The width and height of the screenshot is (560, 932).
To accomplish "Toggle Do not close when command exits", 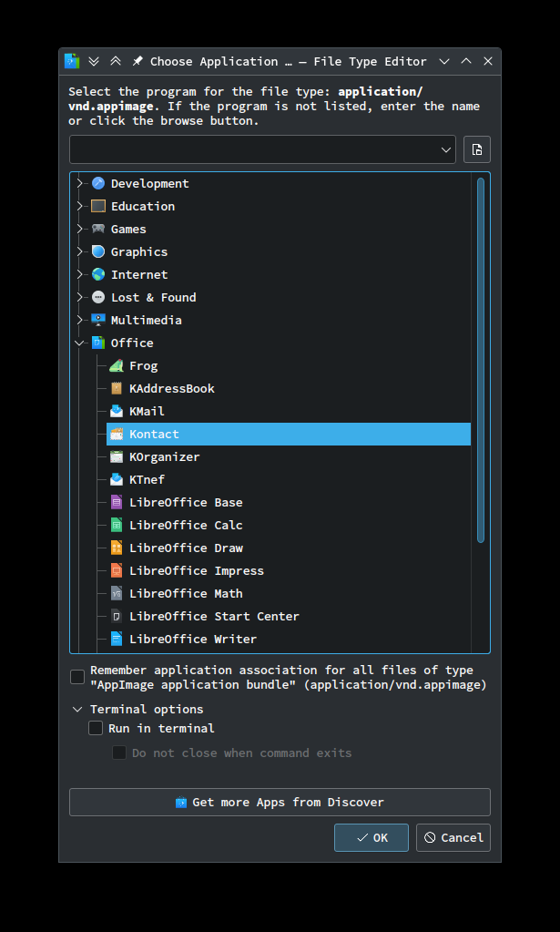I will click(x=119, y=753).
